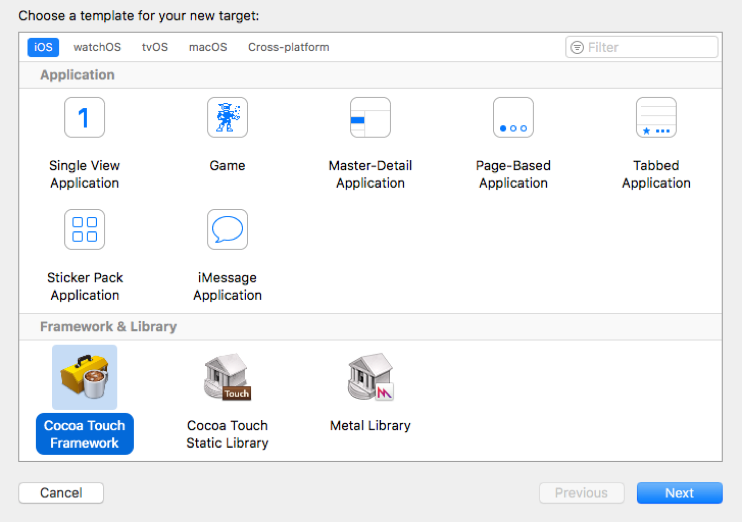This screenshot has width=742, height=522.
Task: Click the filter icon in the search field
Action: [576, 47]
